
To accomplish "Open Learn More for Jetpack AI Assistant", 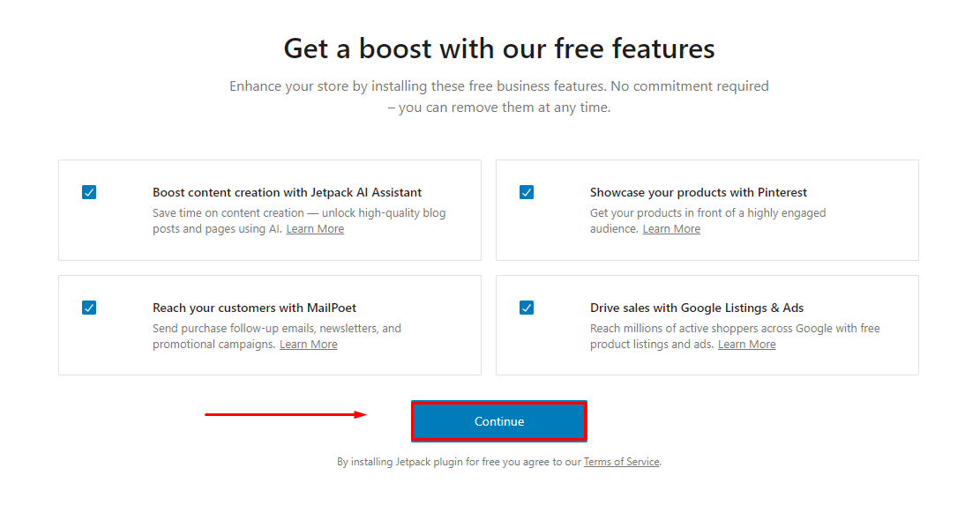I will pyautogui.click(x=315, y=229).
